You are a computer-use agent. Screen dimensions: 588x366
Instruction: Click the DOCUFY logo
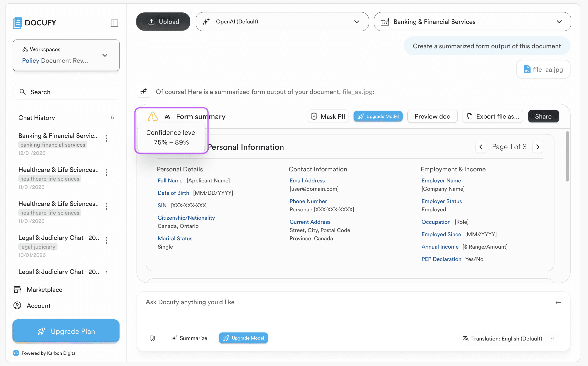coord(35,23)
